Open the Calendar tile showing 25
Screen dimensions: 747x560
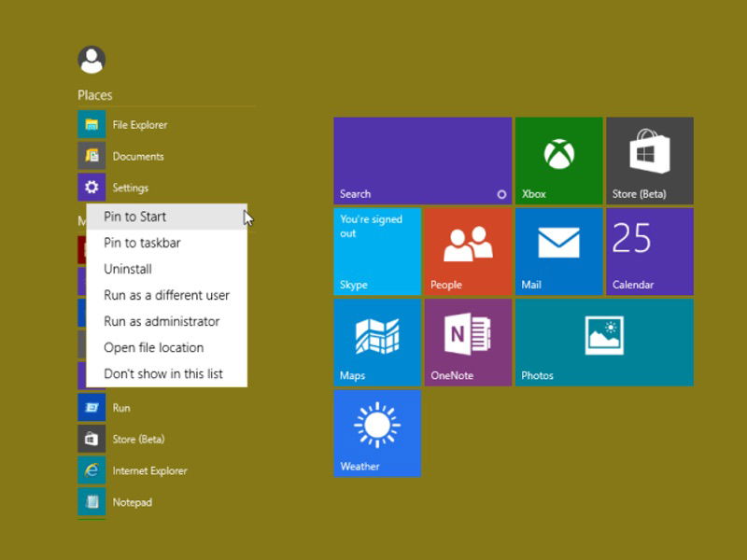pos(650,252)
